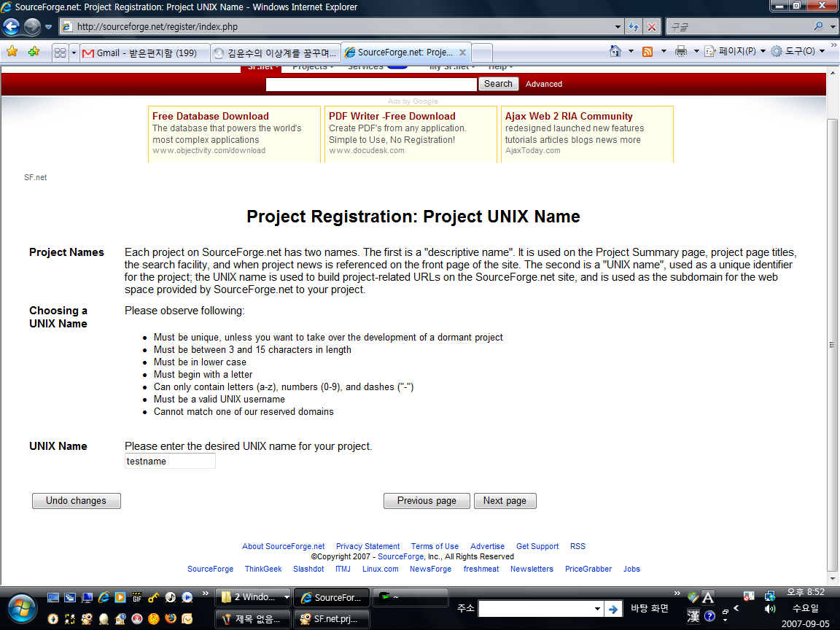Open the 제목 없음 paint taskbar button
This screenshot has width=840, height=630.
(x=253, y=619)
